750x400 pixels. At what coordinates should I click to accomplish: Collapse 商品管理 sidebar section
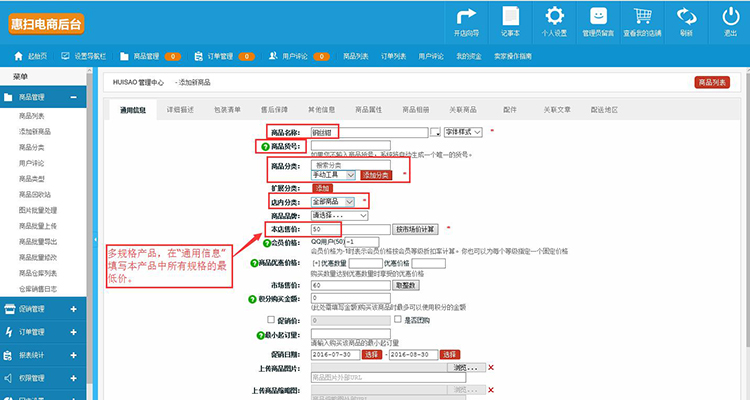[x=74, y=97]
